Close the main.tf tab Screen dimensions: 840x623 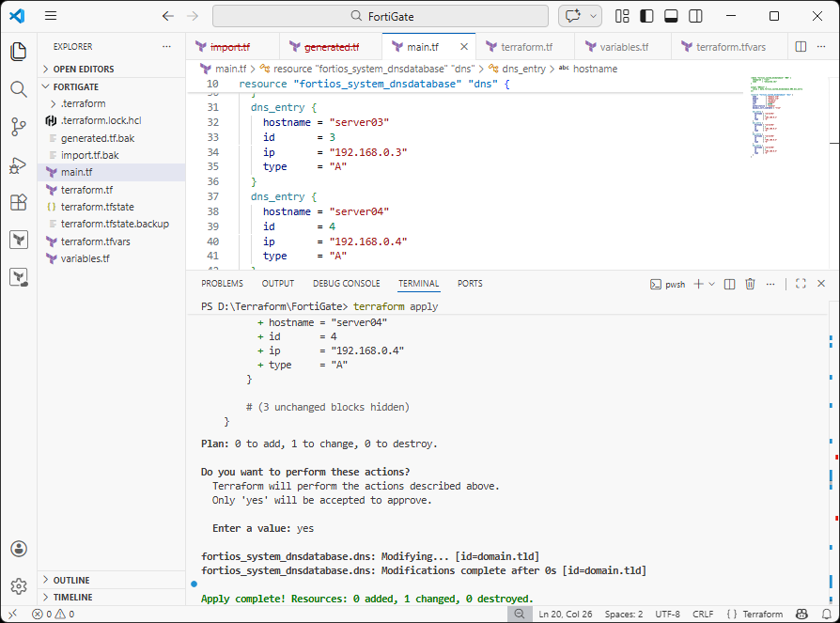[x=464, y=47]
